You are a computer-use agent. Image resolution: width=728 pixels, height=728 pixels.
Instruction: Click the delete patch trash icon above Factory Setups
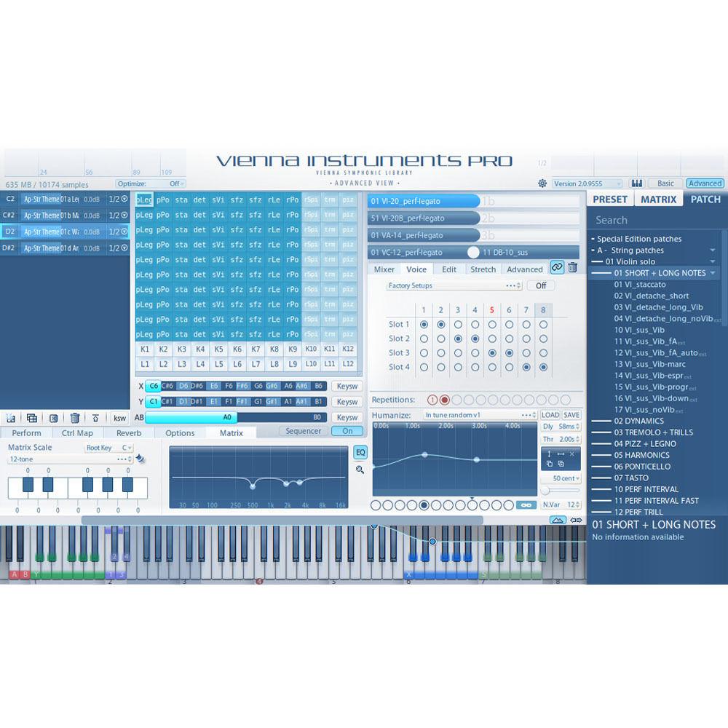click(571, 268)
